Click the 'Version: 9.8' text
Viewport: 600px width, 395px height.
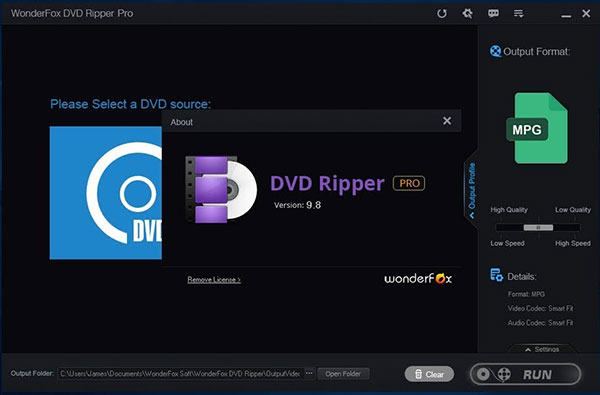[x=297, y=205]
